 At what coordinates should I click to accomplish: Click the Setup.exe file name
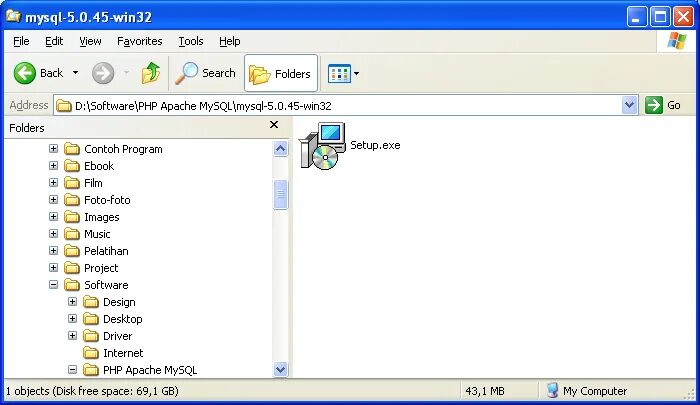(x=375, y=145)
